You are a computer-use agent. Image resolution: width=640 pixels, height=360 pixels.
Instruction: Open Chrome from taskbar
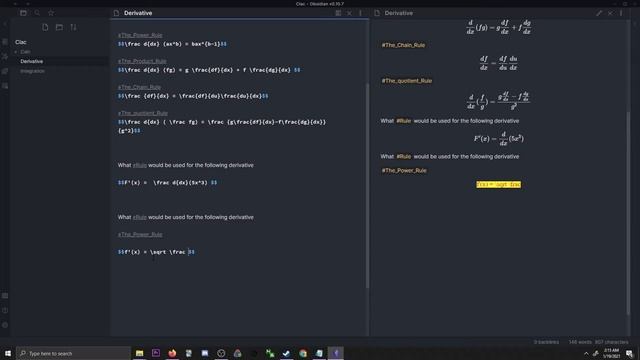coord(303,353)
